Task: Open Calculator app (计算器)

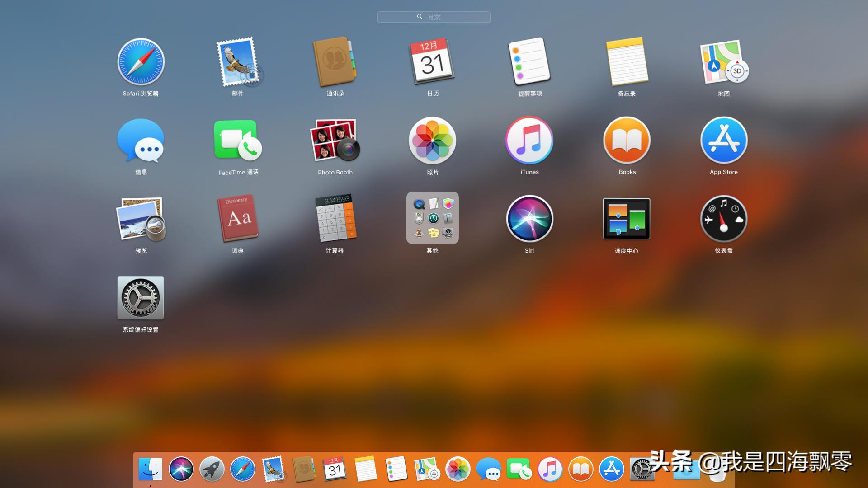Action: [x=335, y=219]
